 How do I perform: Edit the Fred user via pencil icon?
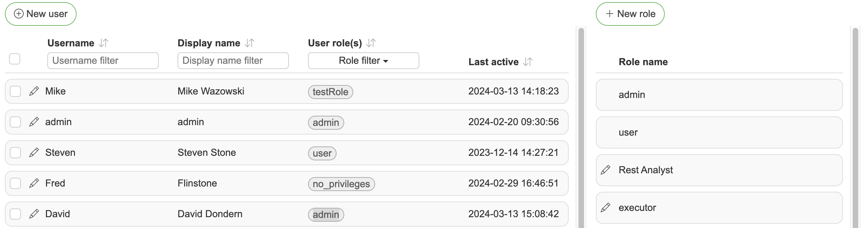34,183
